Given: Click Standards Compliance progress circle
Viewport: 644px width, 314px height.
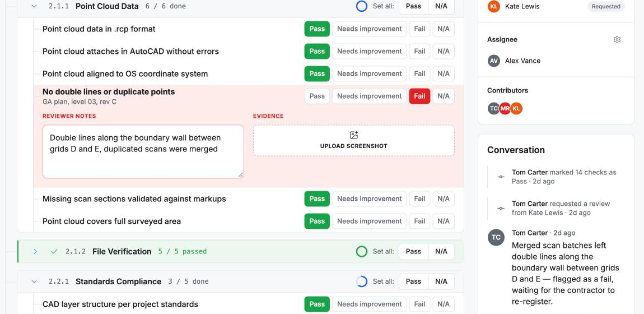Looking at the screenshot, I should (361, 281).
